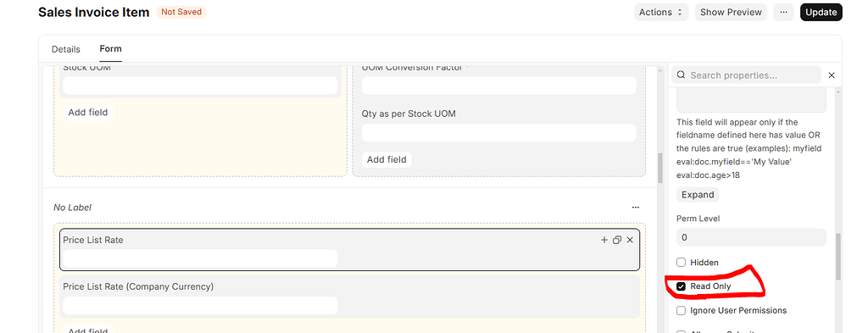Click the form area vertical scrollbar
Image resolution: width=868 pixels, height=333 pixels.
[x=659, y=168]
